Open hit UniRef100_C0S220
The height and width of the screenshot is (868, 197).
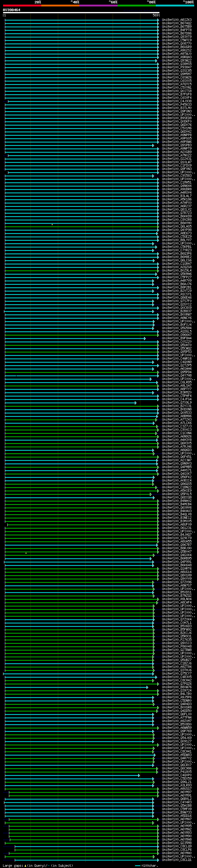pos(177,342)
